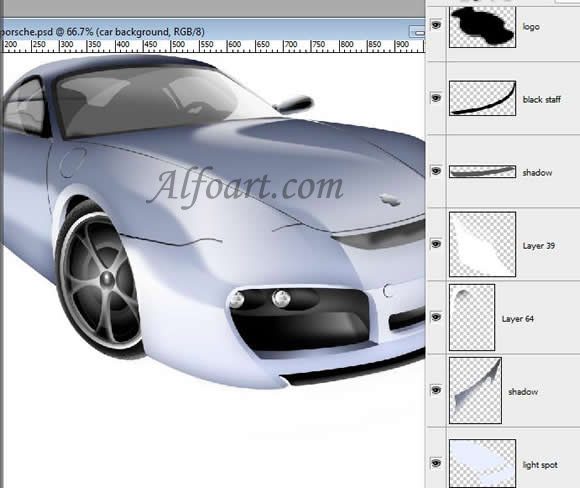This screenshot has width=580, height=488.
Task: Select the layer named black staff
Action: tap(542, 99)
